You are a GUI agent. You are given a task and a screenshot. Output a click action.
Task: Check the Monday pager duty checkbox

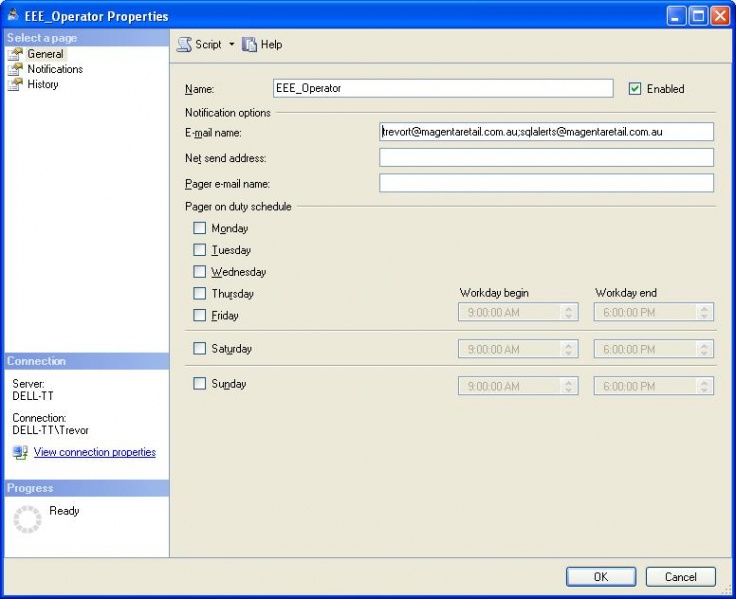coord(199,228)
